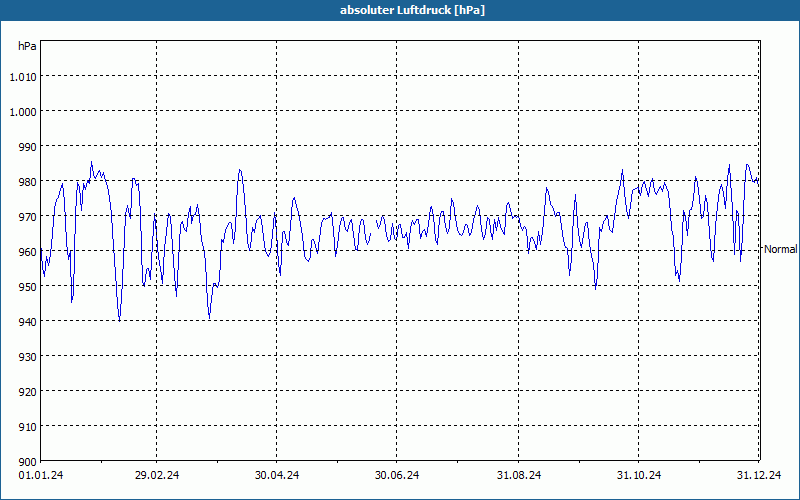Click the '30.06.24' date label
The height and width of the screenshot is (500, 800).
click(397, 475)
